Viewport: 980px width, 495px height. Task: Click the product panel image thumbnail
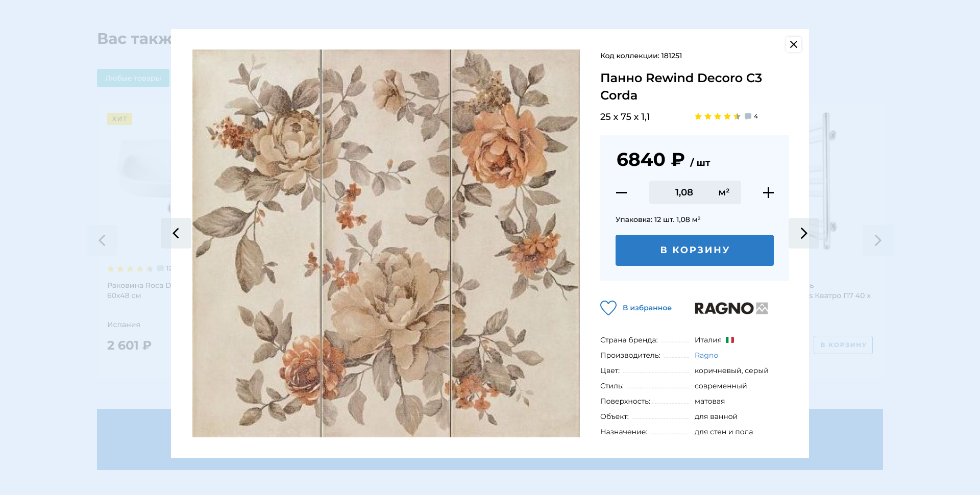coord(386,243)
